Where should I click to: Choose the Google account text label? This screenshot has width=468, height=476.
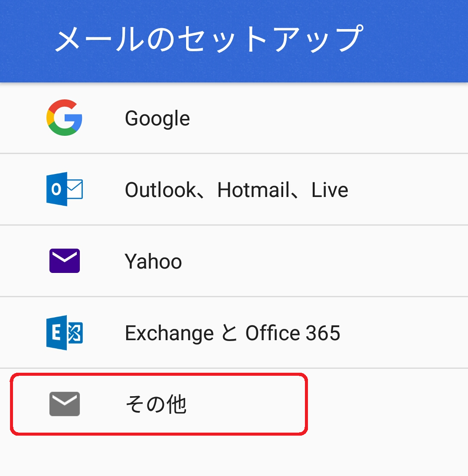point(157,118)
